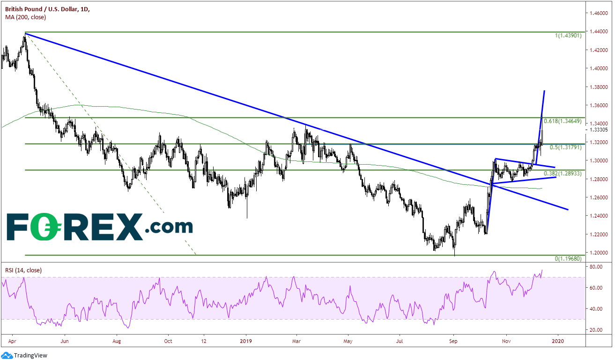Click the 1.40000 price axis value

coord(598,68)
